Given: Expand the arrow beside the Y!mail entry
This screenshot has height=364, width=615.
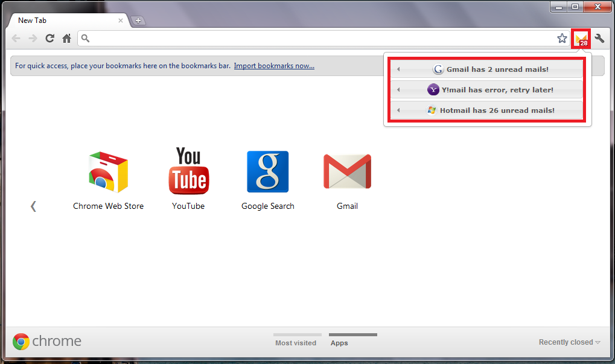Looking at the screenshot, I should (x=398, y=90).
